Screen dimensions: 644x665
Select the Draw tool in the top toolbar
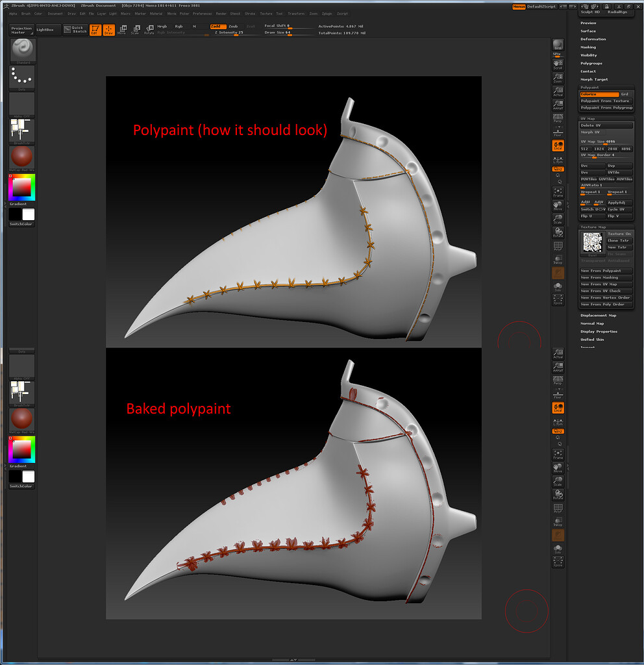point(108,29)
